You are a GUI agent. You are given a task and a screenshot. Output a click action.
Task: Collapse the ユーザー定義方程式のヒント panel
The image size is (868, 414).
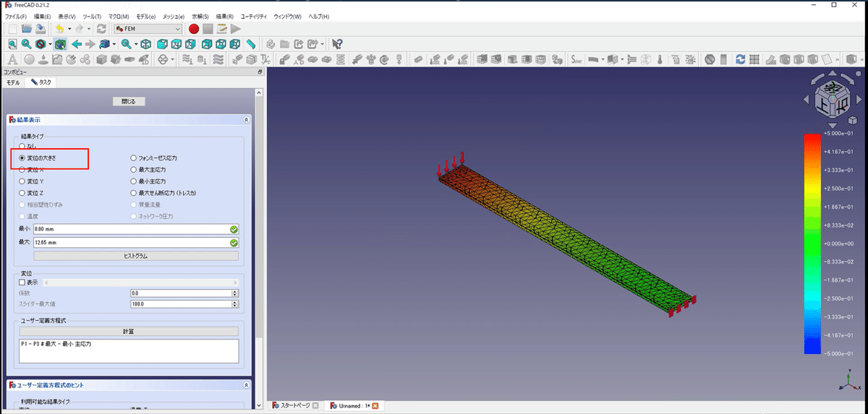[246, 386]
